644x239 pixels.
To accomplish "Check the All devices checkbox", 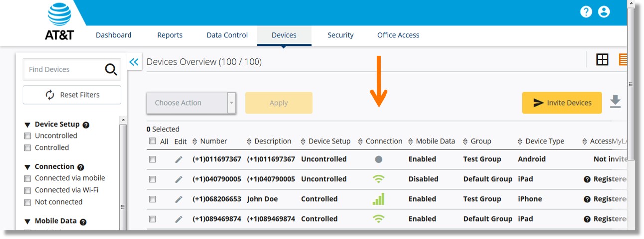I will (152, 141).
